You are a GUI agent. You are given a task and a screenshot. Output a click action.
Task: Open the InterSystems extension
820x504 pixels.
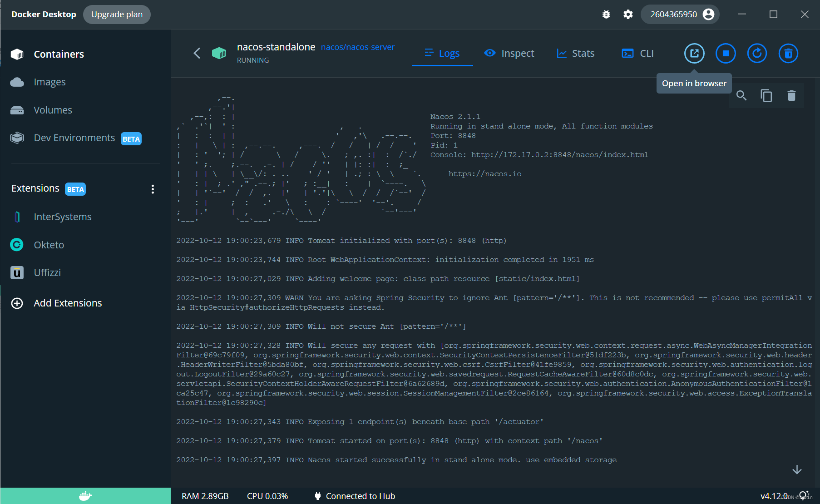85,217
